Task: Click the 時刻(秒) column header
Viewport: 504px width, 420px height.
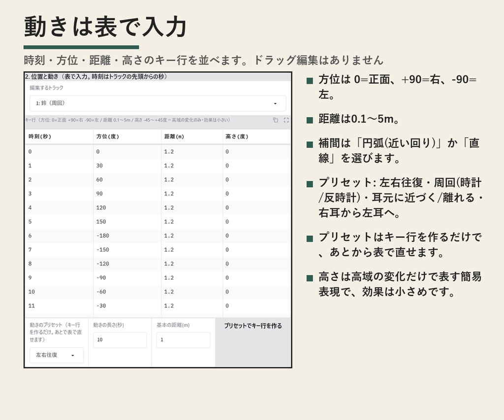Action: pyautogui.click(x=59, y=136)
